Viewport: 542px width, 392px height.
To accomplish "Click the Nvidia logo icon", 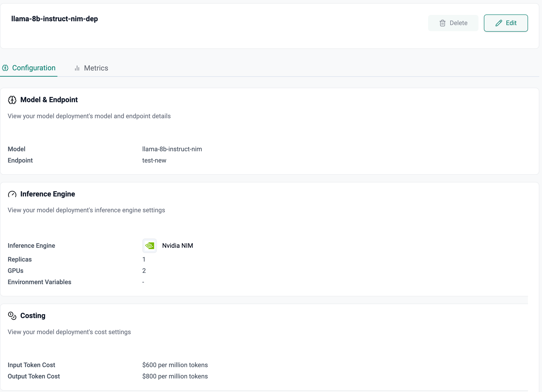I will (x=150, y=246).
